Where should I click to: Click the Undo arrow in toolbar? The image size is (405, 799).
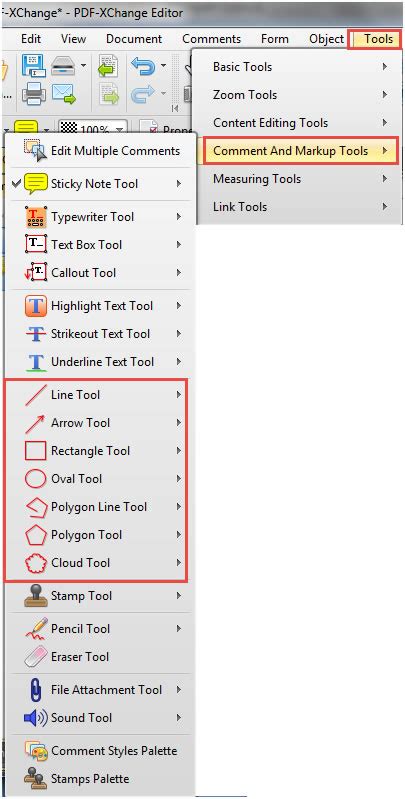pyautogui.click(x=143, y=66)
